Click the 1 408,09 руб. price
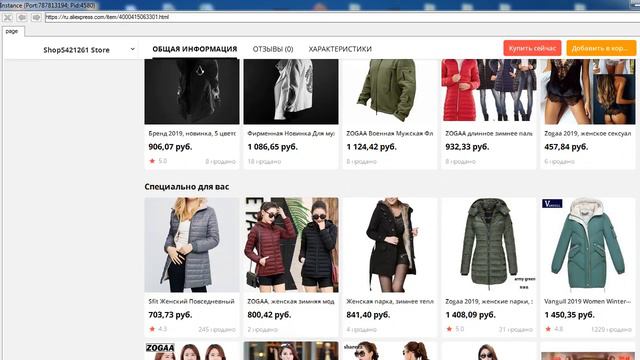The width and height of the screenshot is (640, 360). coord(471,315)
